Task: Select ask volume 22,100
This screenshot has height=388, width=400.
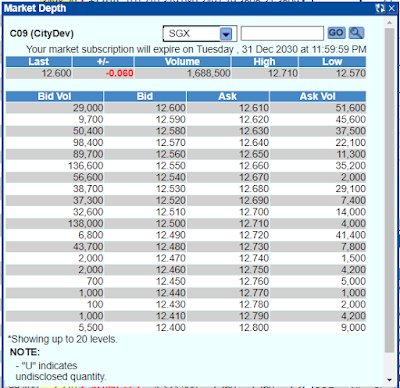Action: 351,143
